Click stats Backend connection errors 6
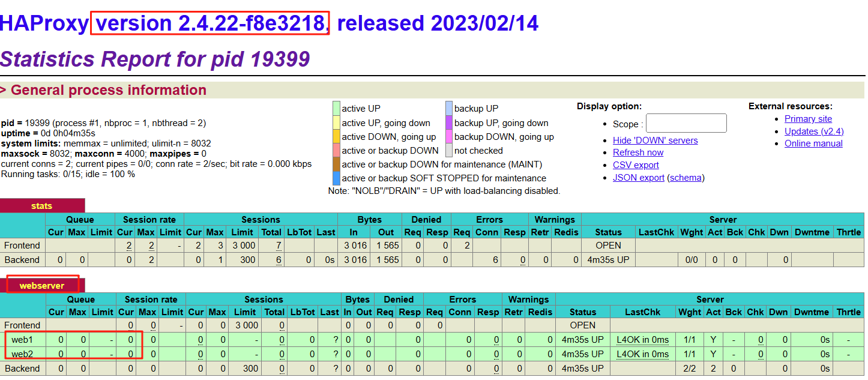The width and height of the screenshot is (868, 380). 495,260
